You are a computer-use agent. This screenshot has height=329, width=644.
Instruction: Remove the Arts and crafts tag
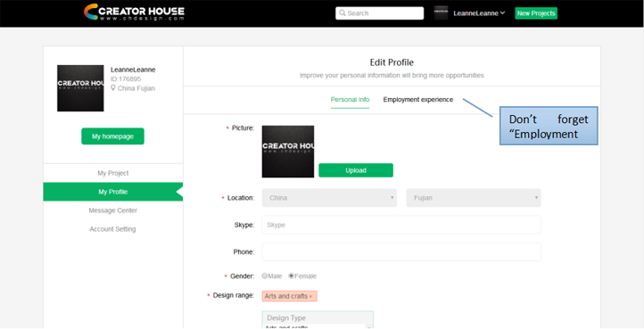coord(310,297)
